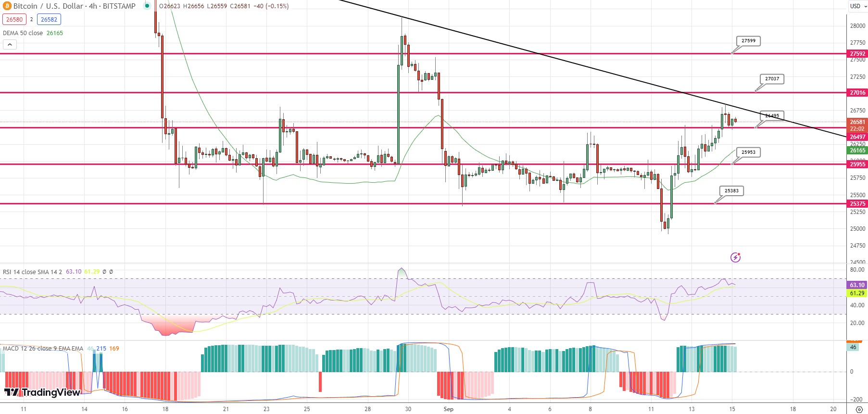Click the 27037 price callout label

point(772,78)
